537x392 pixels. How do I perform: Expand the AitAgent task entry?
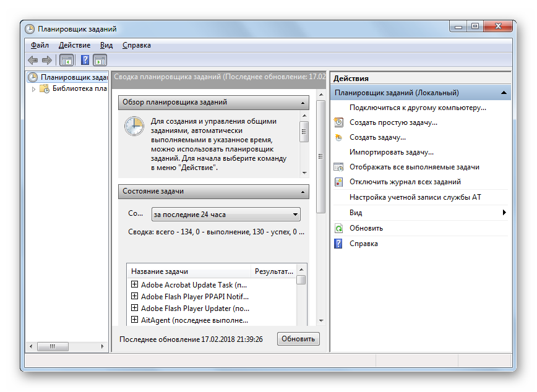[134, 320]
